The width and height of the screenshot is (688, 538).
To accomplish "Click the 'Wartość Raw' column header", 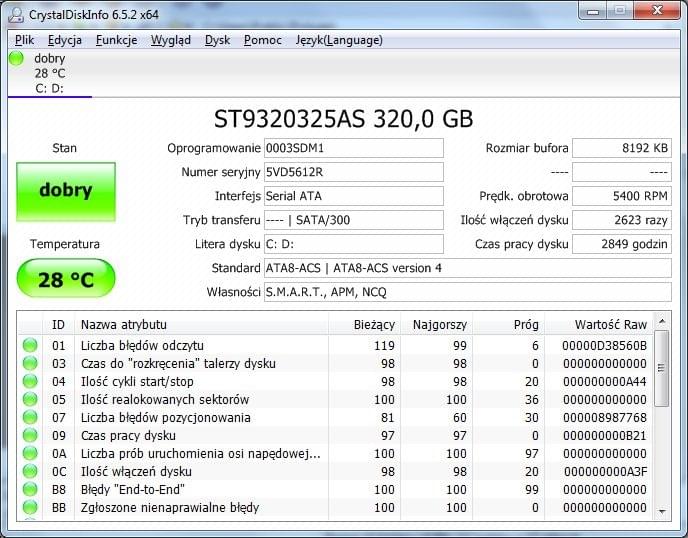I will [599, 325].
